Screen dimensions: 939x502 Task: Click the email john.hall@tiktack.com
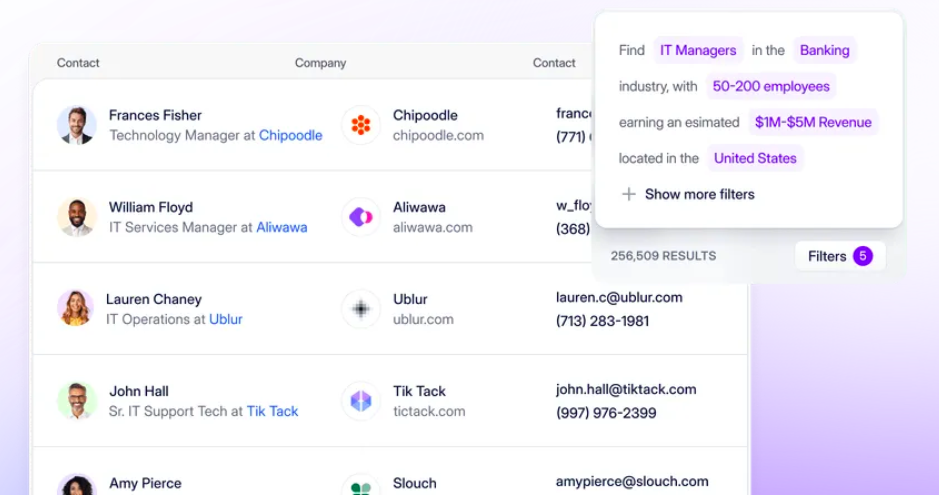tap(626, 389)
